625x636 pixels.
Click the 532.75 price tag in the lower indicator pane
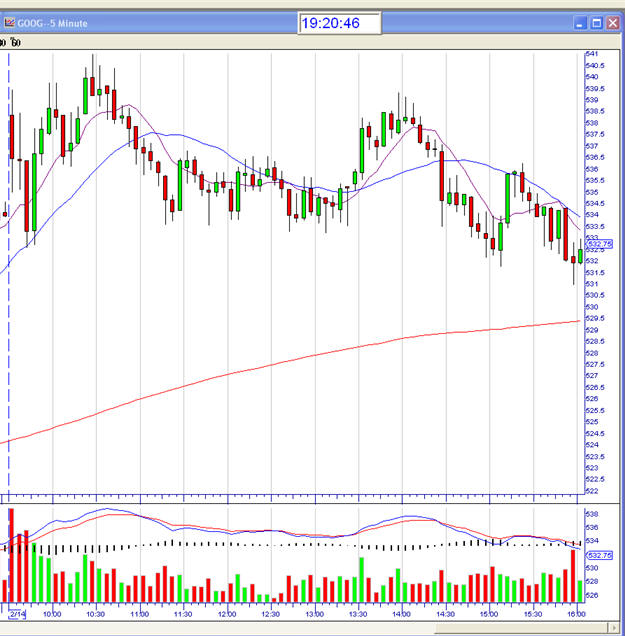pyautogui.click(x=599, y=555)
